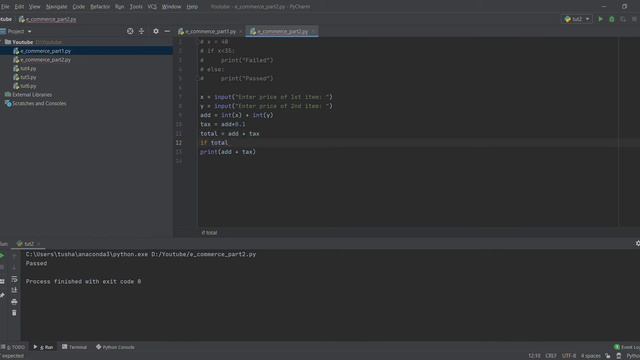This screenshot has width=640, height=360.
Task: Hide the Project panel with the minus icon
Action: click(x=167, y=31)
